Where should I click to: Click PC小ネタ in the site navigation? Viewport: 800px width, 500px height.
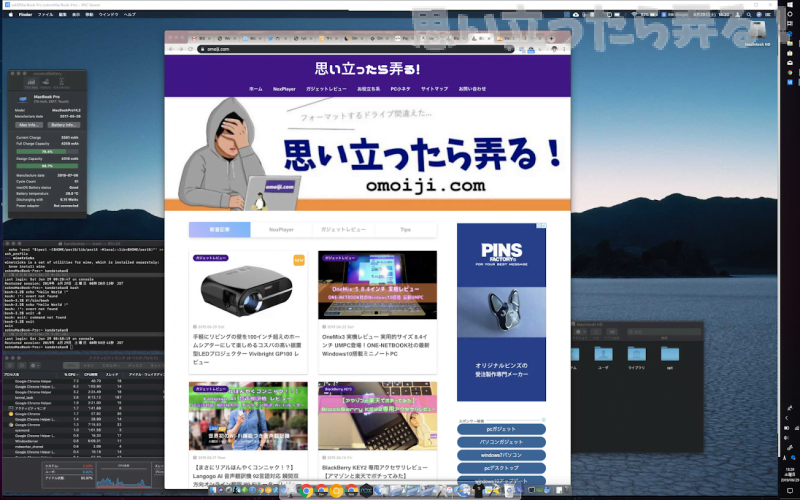click(401, 89)
